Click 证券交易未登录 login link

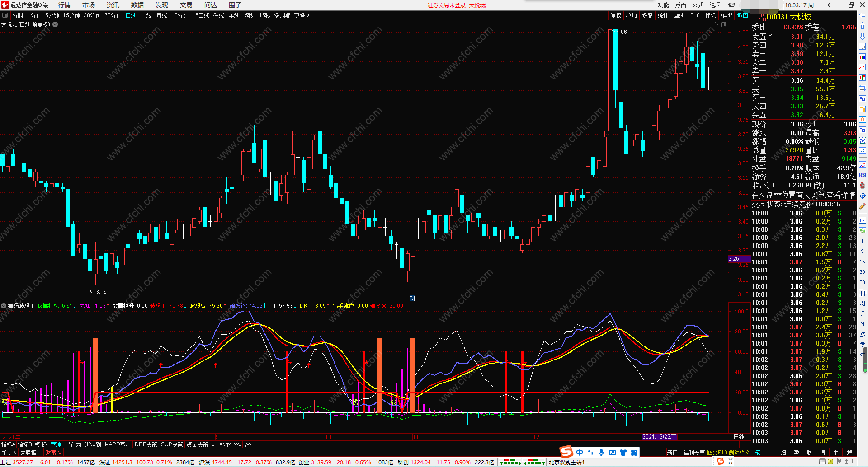coord(447,5)
